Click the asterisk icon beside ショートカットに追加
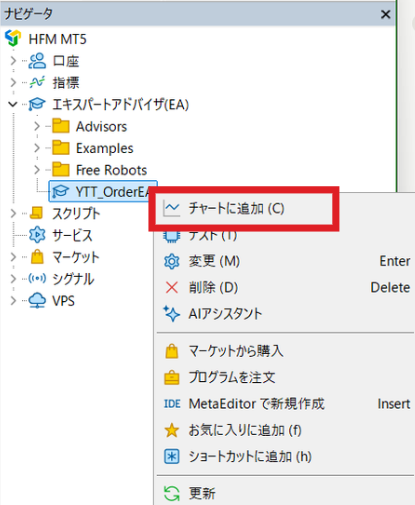Screen dimensions: 415x505 172,456
